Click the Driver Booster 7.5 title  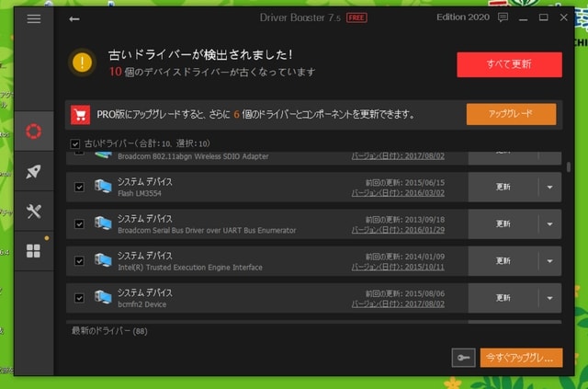(x=300, y=17)
